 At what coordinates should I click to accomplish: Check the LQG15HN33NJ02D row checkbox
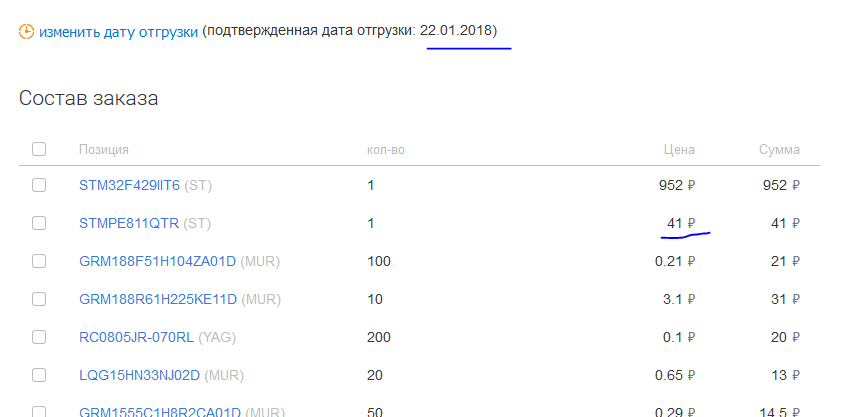pyautogui.click(x=39, y=375)
